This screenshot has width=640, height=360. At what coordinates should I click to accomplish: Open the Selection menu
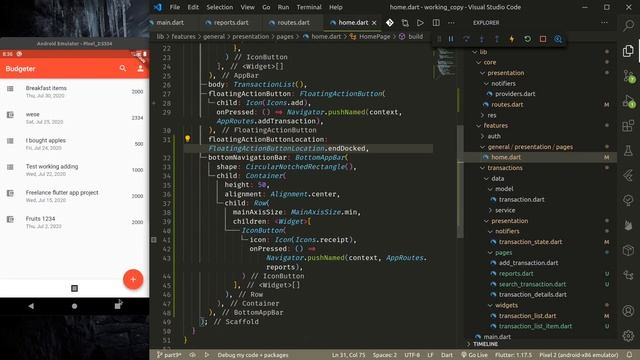pos(220,7)
